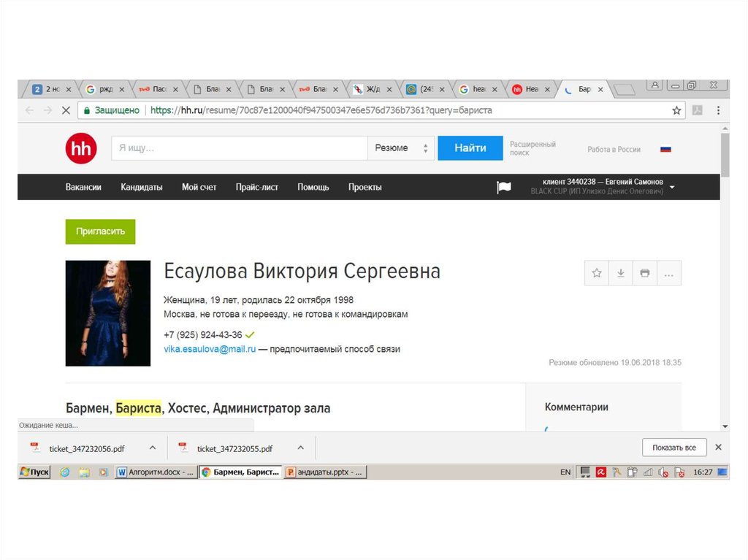Download the resume via download icon

[620, 273]
